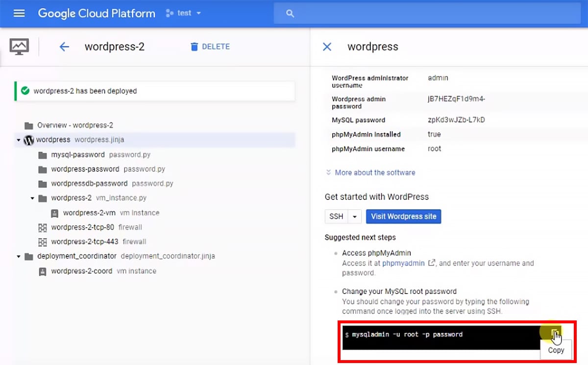Click the MySQL password value zpKd3wJZb-L7kD
This screenshot has height=365, width=588.
tap(457, 120)
